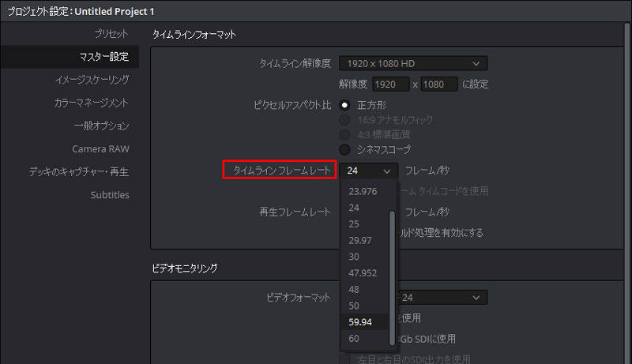Choose 29.97 from the frame rate list

[365, 240]
